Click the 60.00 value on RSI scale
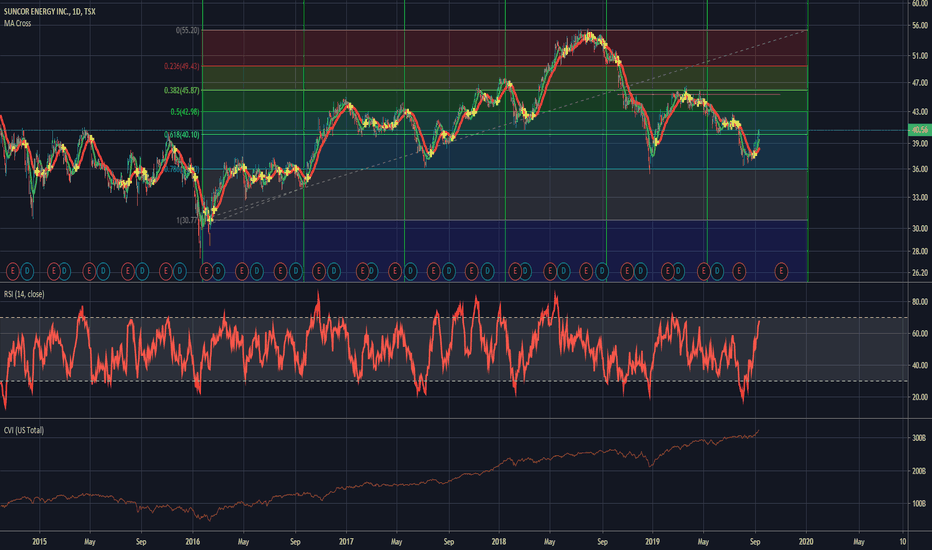 pyautogui.click(x=920, y=334)
